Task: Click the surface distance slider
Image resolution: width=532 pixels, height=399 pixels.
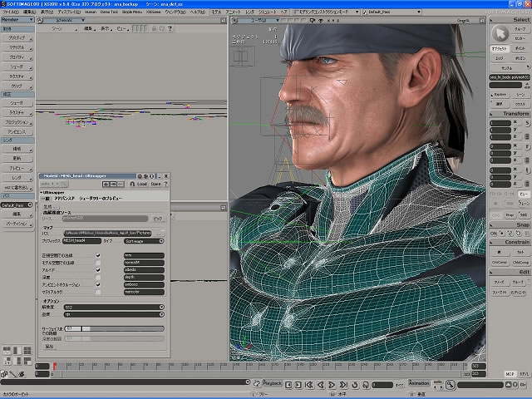Action: pyautogui.click(x=114, y=329)
